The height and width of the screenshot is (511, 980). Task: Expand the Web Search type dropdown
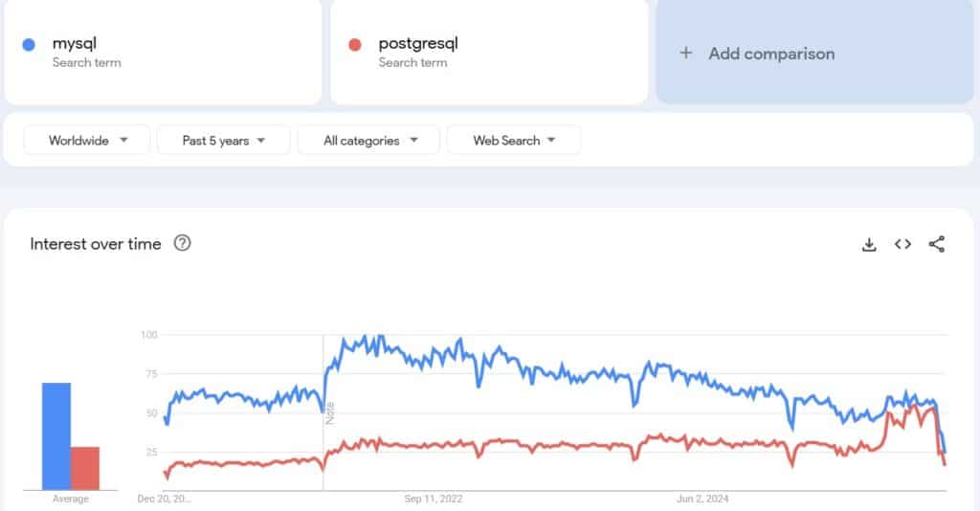[513, 140]
